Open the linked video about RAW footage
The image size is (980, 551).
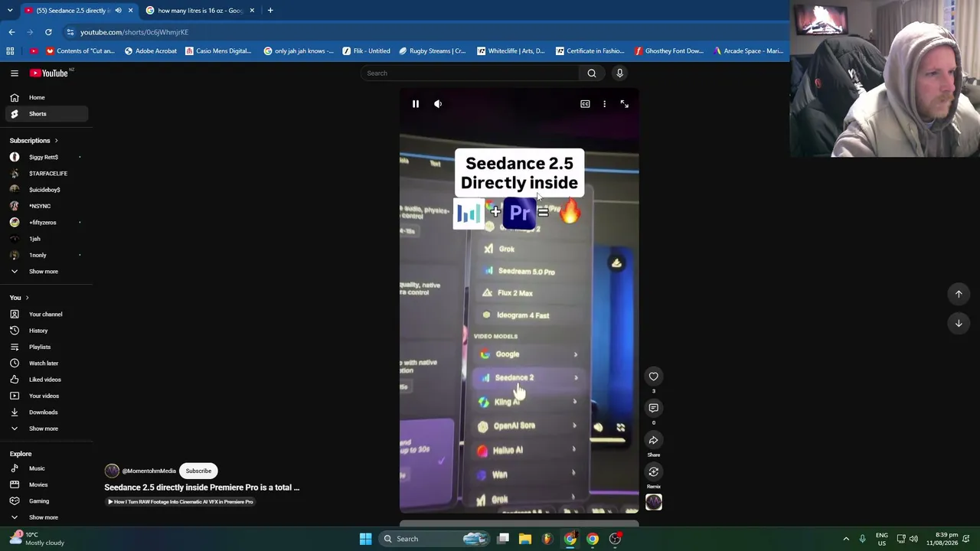(180, 502)
